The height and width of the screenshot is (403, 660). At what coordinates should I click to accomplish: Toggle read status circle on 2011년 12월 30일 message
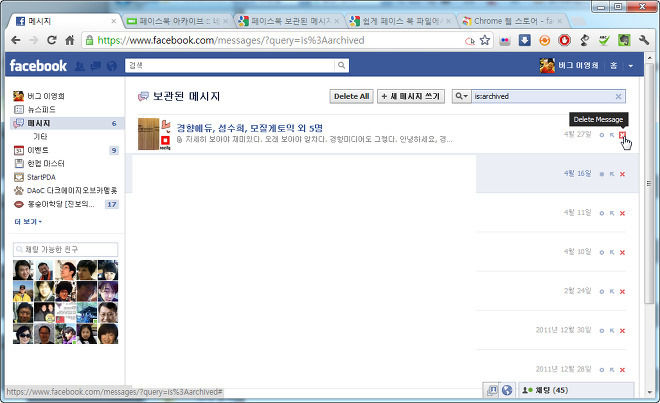tap(601, 331)
